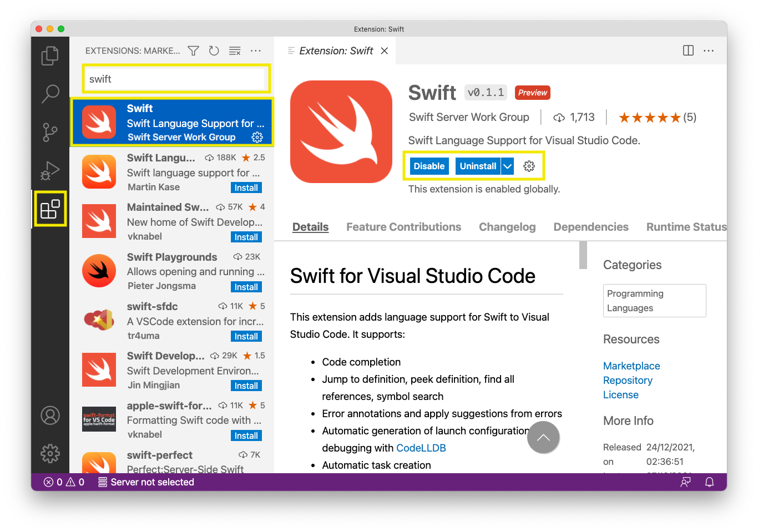The width and height of the screenshot is (758, 532).
Task: Switch to the Details tab
Action: click(x=310, y=227)
